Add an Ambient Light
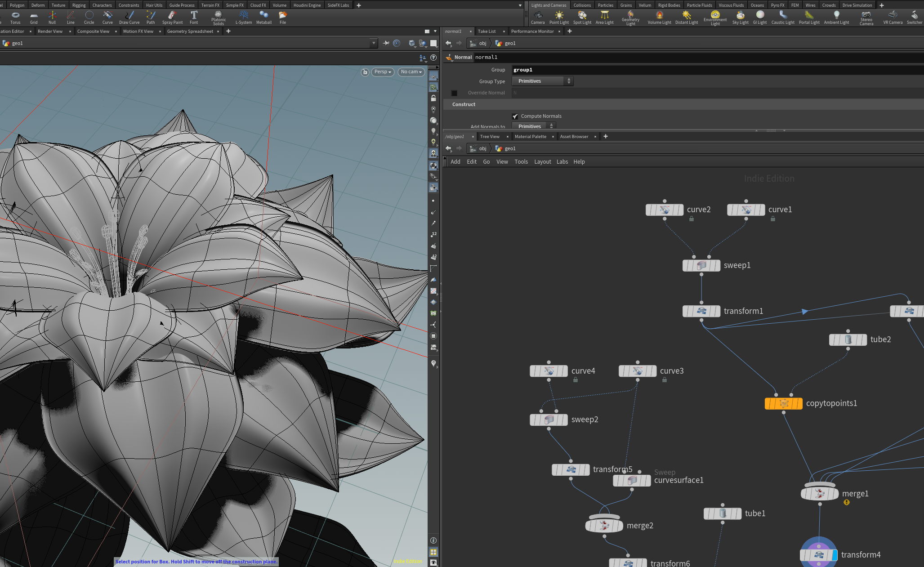 836,18
